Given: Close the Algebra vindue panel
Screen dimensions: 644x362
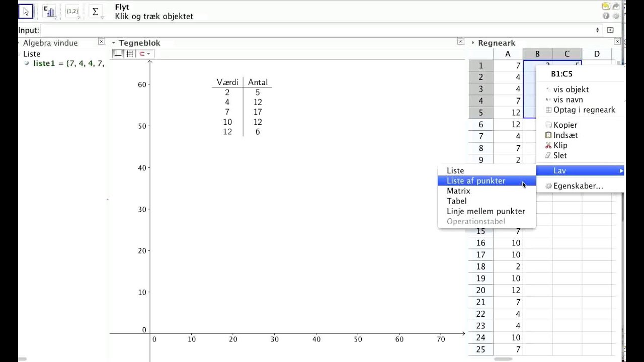Looking at the screenshot, I should click(101, 42).
